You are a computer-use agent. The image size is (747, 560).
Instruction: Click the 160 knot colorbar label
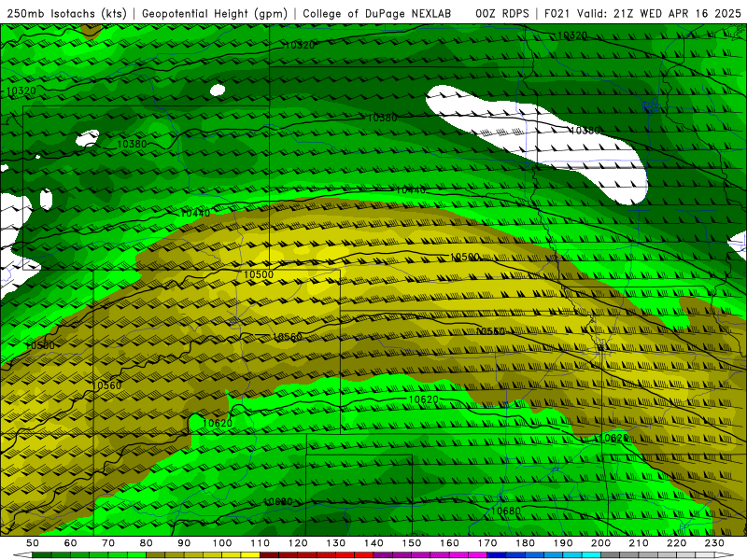click(449, 543)
